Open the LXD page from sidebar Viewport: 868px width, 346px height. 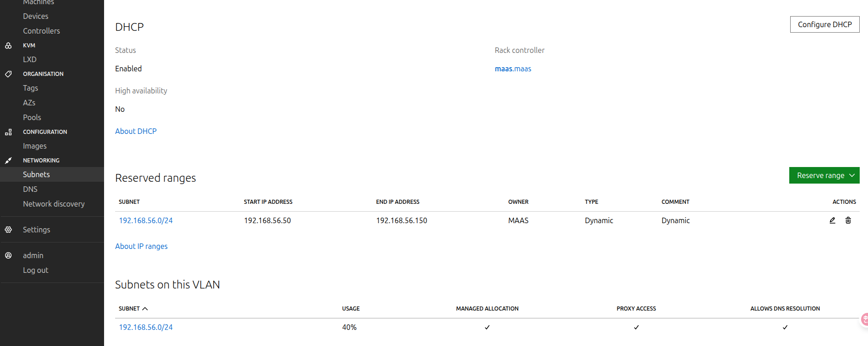[30, 59]
